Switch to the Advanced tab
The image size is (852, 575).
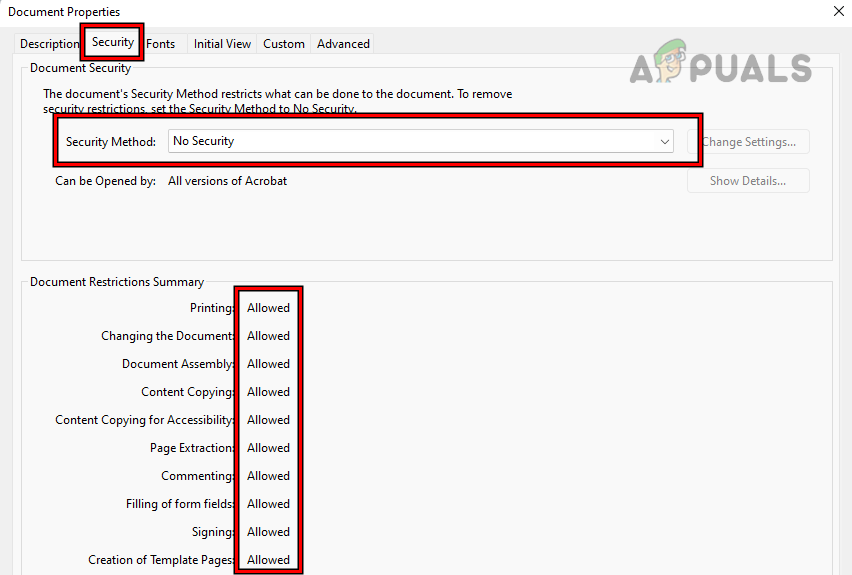coord(343,44)
